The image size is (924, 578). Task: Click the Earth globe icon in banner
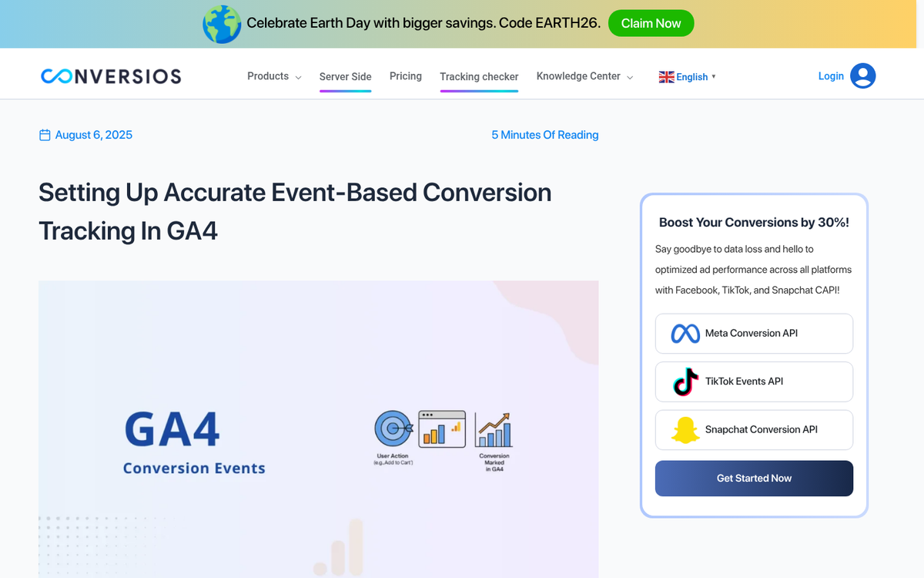click(x=222, y=24)
